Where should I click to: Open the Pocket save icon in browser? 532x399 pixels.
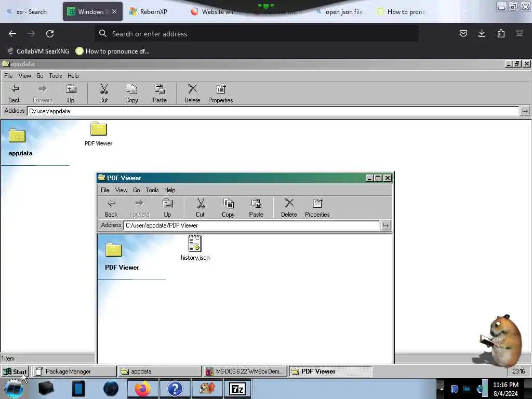[463, 33]
